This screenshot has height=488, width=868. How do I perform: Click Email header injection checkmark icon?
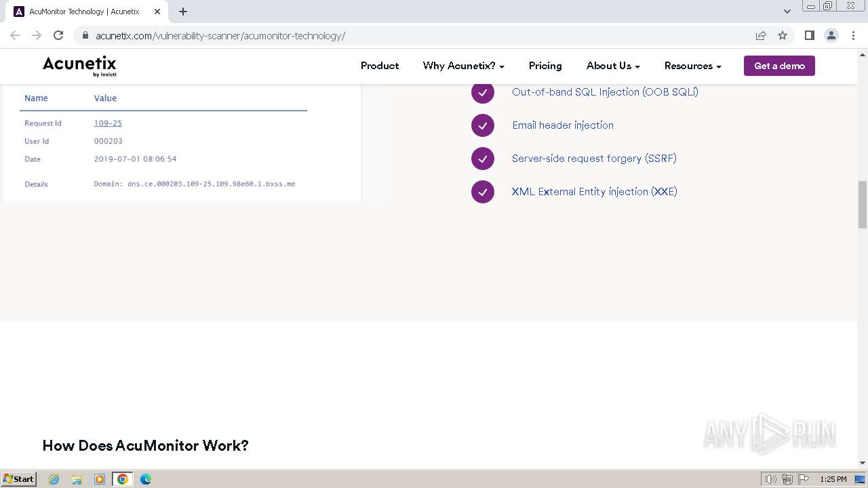(x=483, y=125)
